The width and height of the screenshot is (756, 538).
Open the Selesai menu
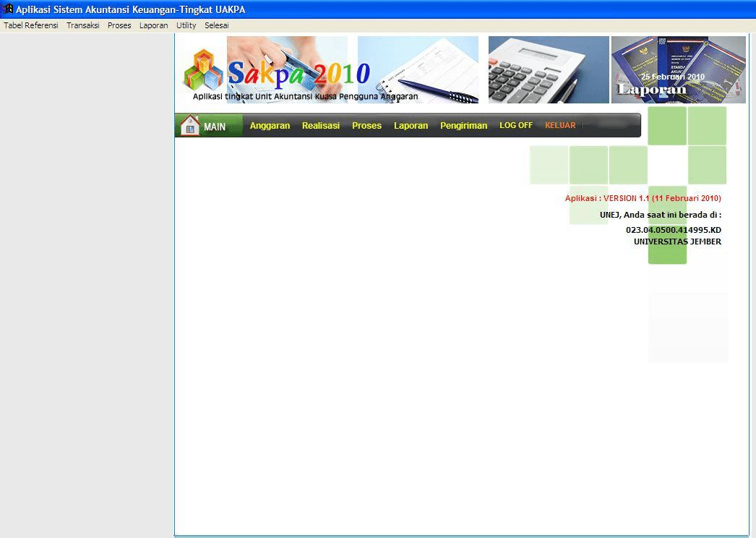[x=216, y=25]
